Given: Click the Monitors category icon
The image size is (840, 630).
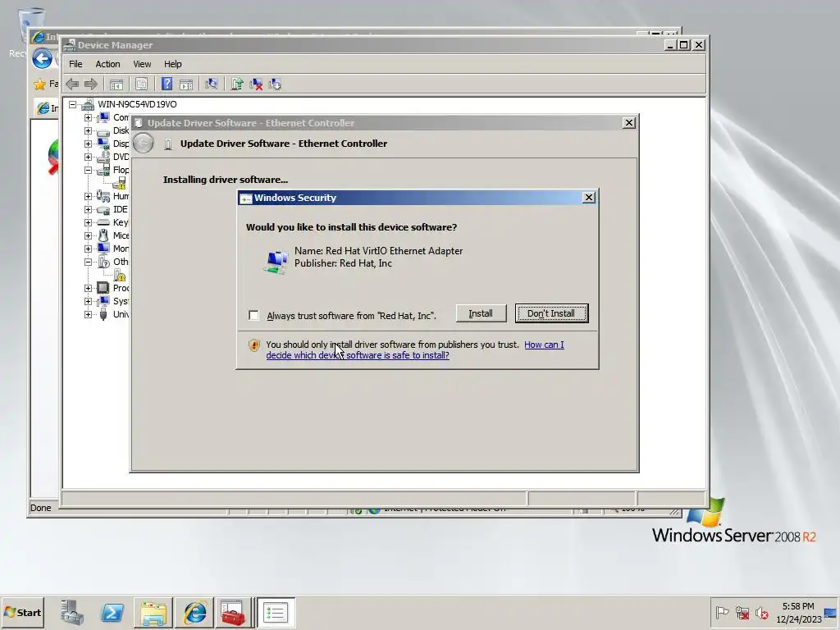Looking at the screenshot, I should click(x=103, y=249).
